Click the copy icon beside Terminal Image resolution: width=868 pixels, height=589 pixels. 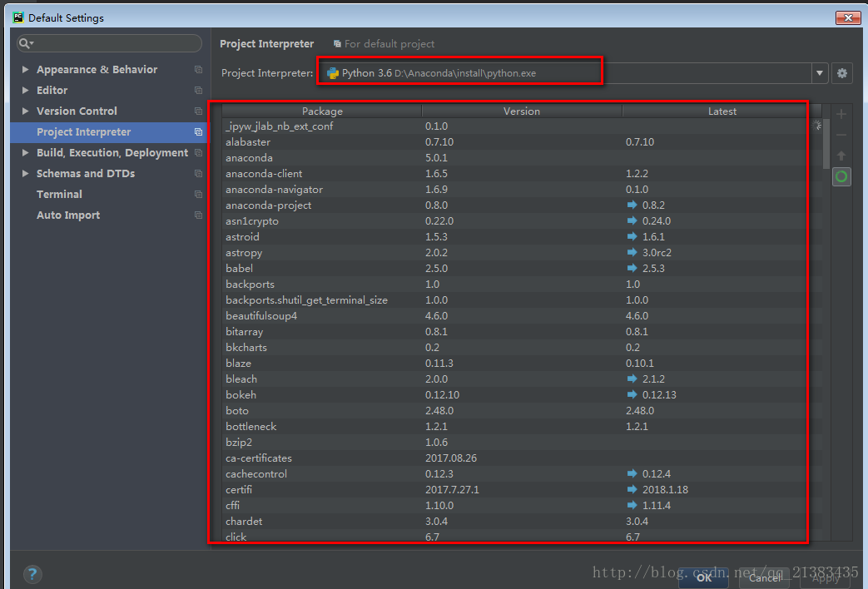(x=198, y=195)
